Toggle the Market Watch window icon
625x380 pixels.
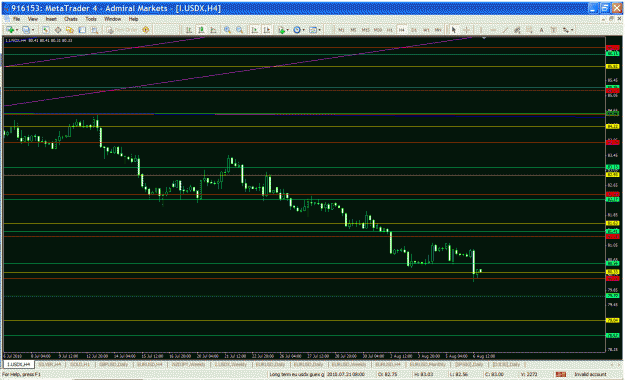[x=46, y=30]
